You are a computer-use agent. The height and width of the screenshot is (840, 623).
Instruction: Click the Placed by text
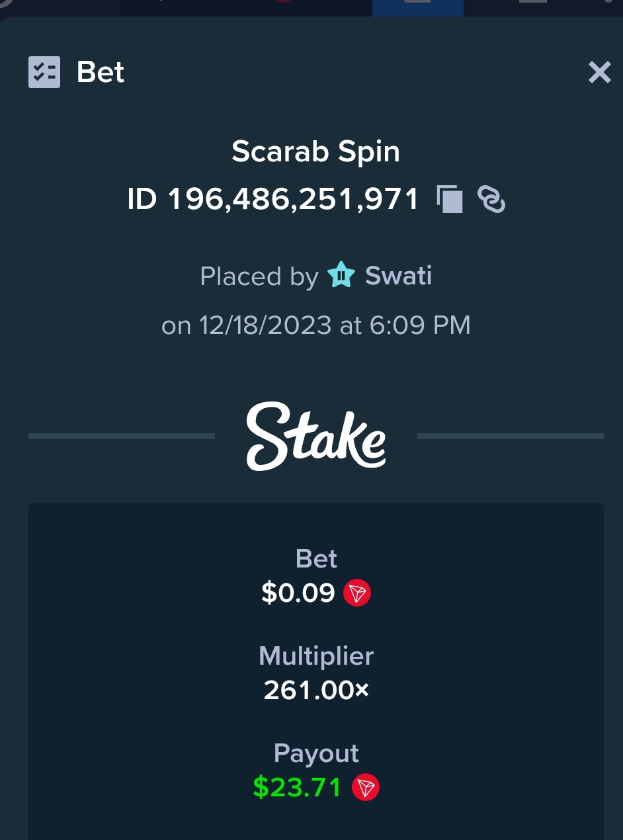[x=259, y=276]
